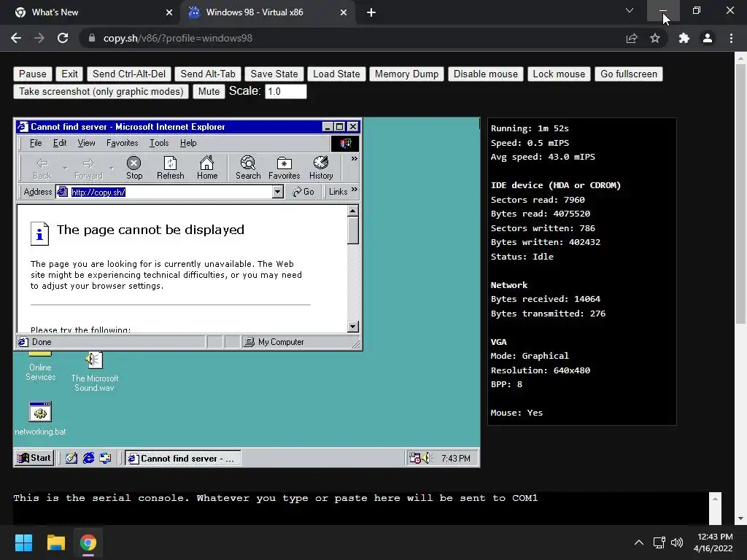Open the Help menu in Internet Explorer

pyautogui.click(x=188, y=143)
